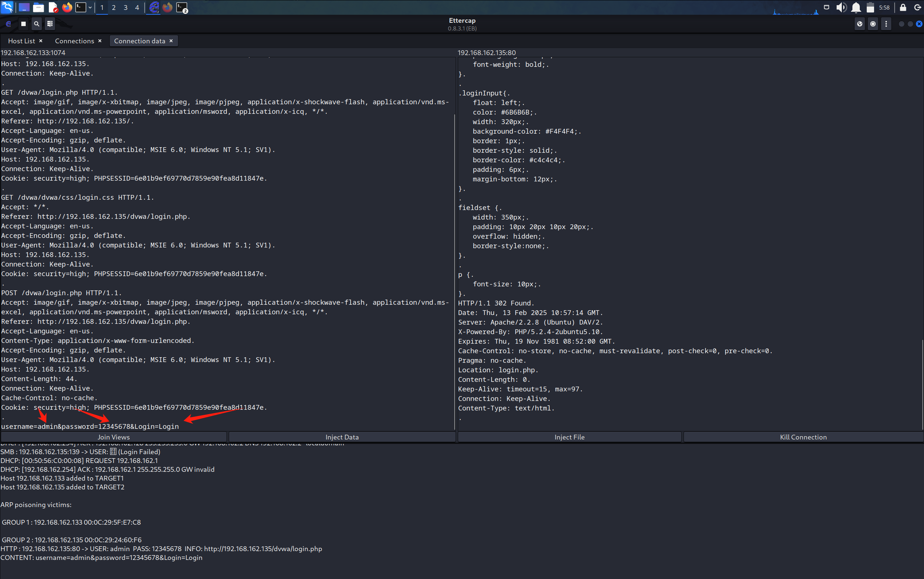Switch to the Connections tab
Viewport: 924px width, 579px height.
pos(74,41)
